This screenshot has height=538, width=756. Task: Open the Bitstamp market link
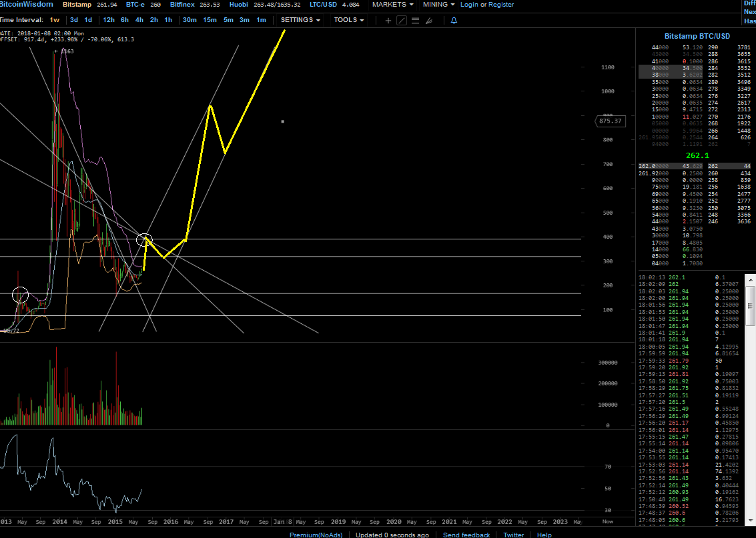pyautogui.click(x=77, y=5)
